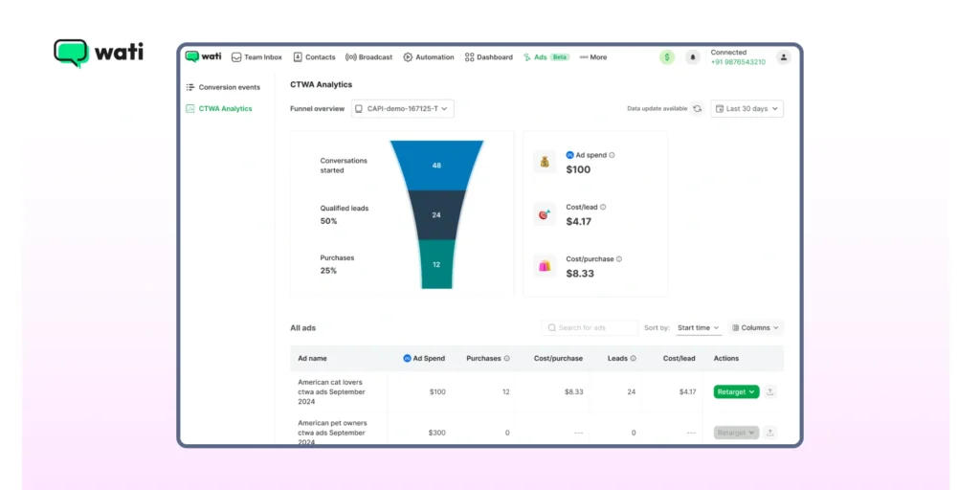
Task: Click the Search for ads field
Action: (x=590, y=327)
